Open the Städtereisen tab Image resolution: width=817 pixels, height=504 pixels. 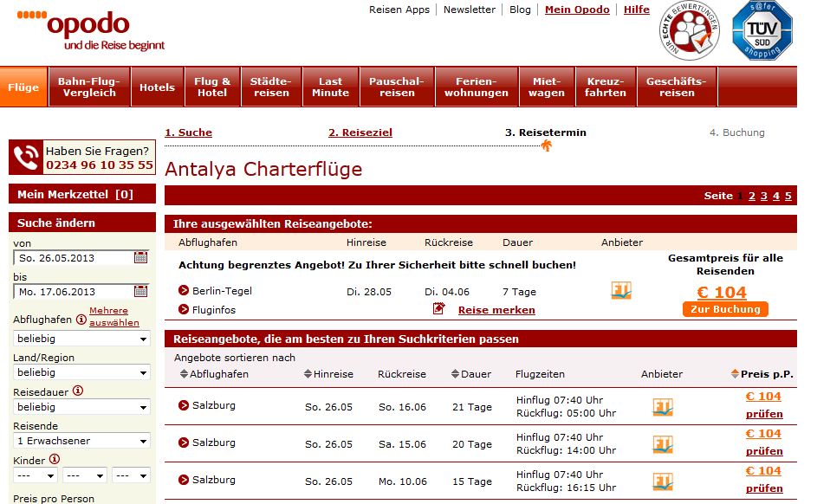click(271, 87)
